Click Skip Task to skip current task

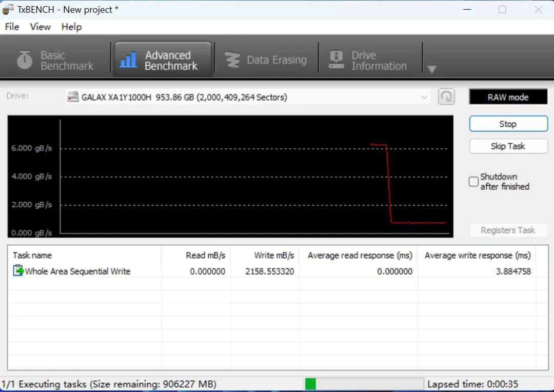[508, 146]
